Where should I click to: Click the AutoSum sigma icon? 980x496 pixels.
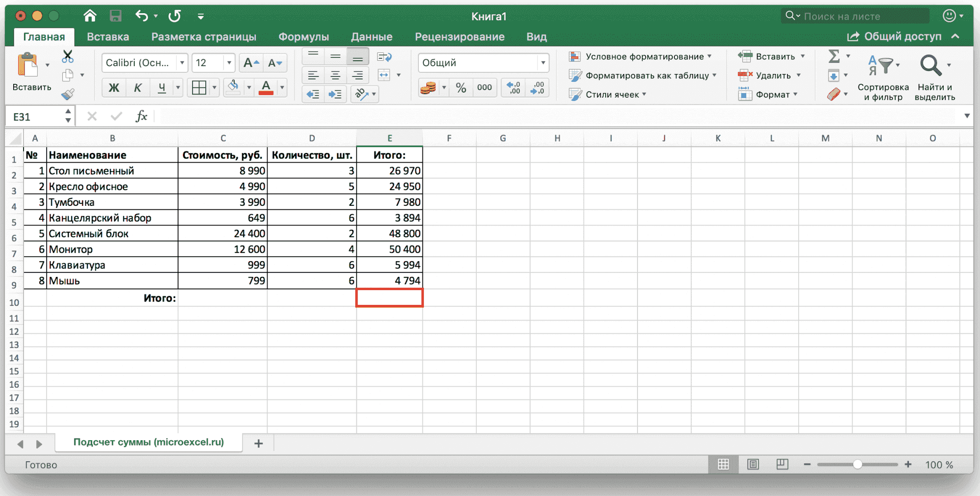tap(834, 56)
